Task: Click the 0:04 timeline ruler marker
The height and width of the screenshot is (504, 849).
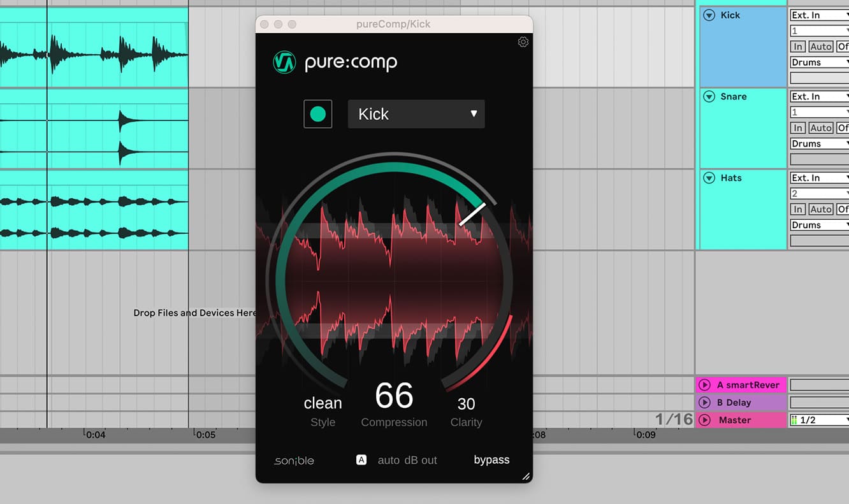Action: (96, 435)
